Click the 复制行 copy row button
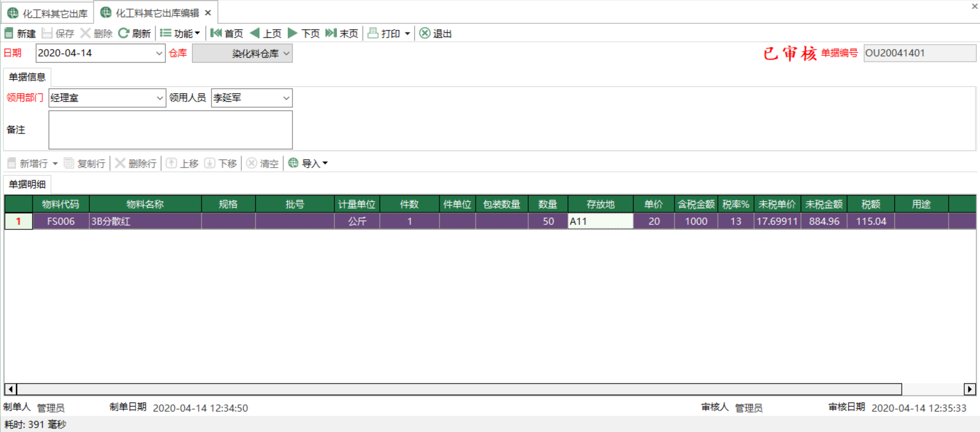Viewport: 980px width, 432px height. 85,163
